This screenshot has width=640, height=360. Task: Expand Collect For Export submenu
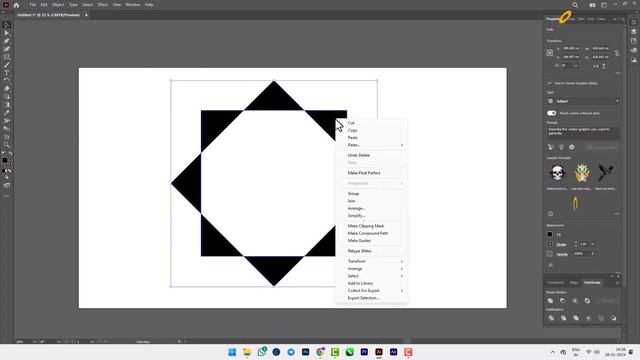click(402, 291)
